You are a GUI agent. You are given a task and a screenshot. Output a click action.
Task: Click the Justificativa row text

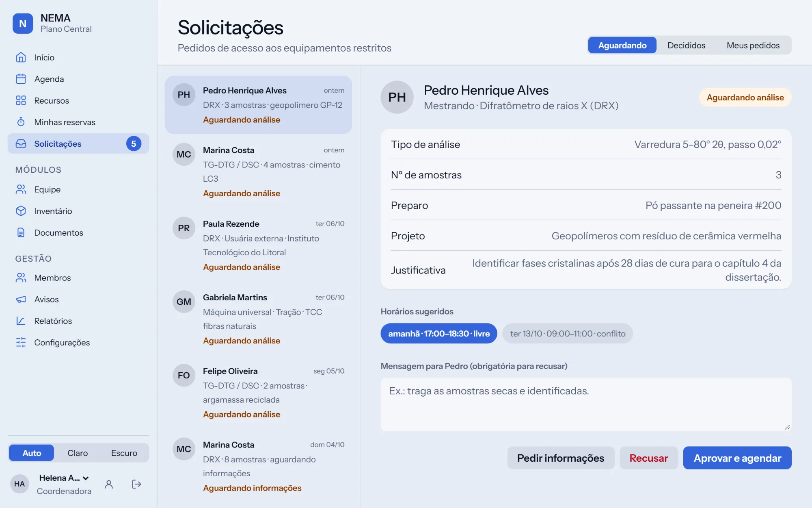(x=626, y=270)
